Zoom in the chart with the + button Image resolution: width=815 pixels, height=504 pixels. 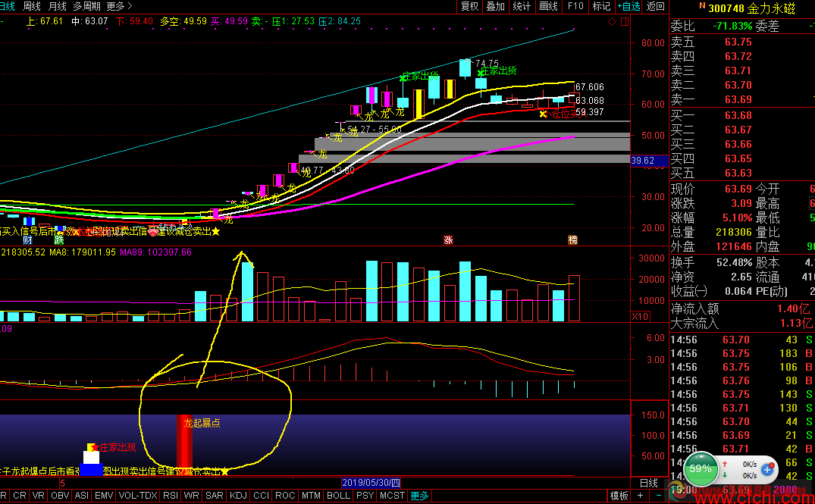coord(641,496)
